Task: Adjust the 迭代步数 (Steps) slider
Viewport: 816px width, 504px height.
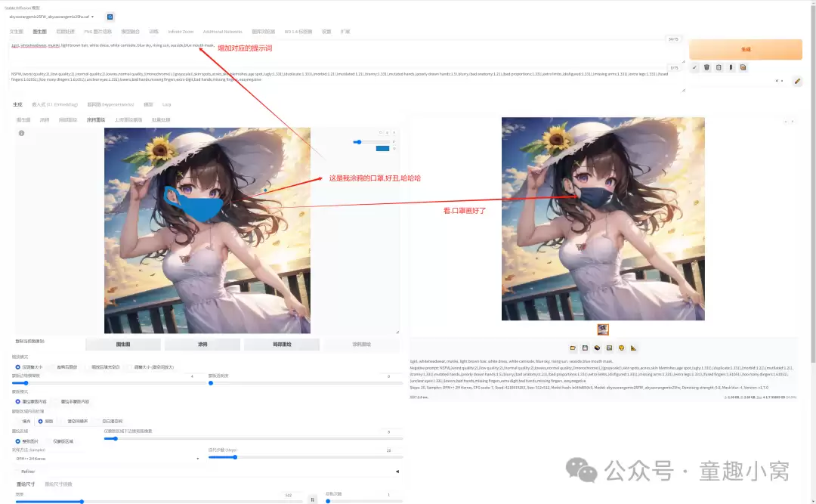Action: pyautogui.click(x=305, y=457)
